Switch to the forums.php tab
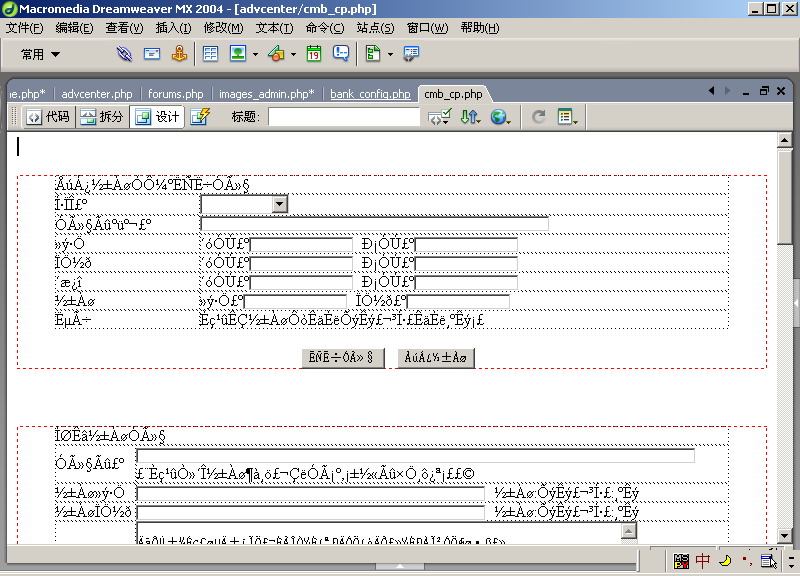Image resolution: width=800 pixels, height=576 pixels. (175, 94)
